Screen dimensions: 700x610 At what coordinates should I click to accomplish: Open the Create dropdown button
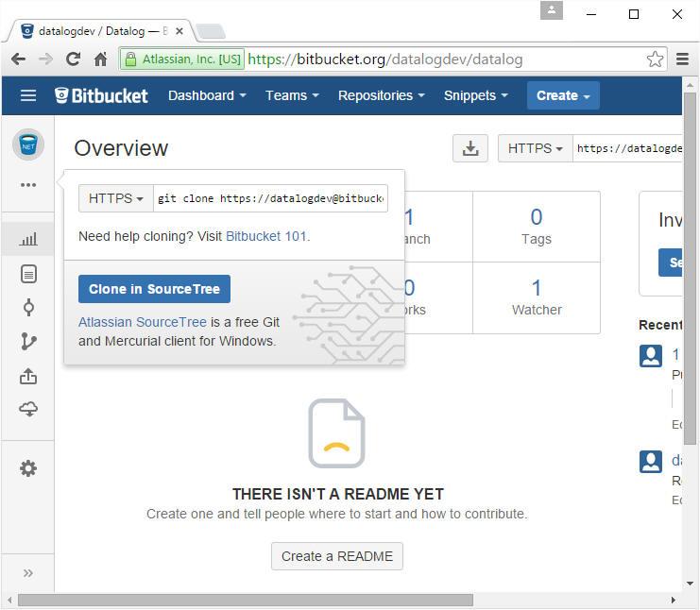pyautogui.click(x=563, y=95)
